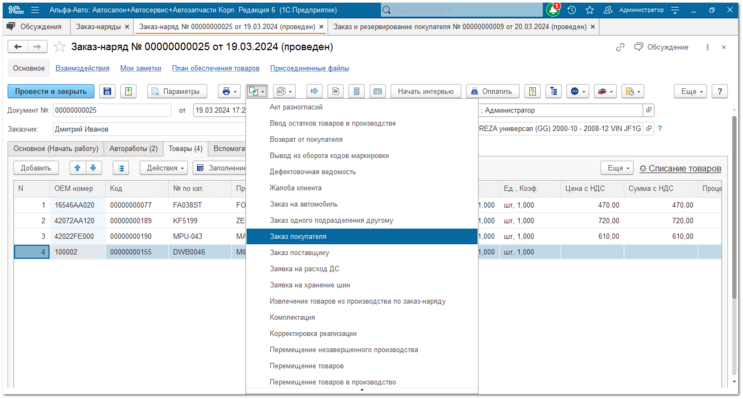
Task: Add document to favorites star
Action: click(x=59, y=47)
